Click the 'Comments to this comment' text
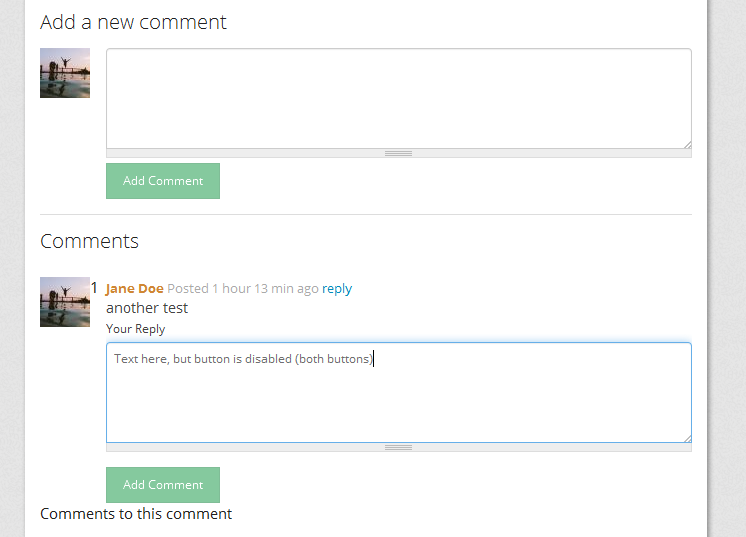 point(136,514)
